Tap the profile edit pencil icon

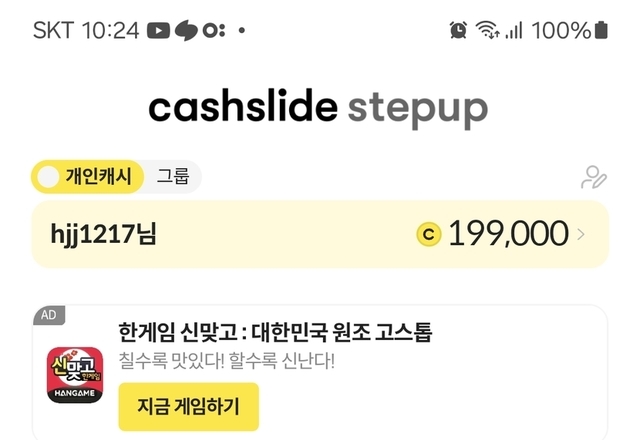tap(594, 178)
